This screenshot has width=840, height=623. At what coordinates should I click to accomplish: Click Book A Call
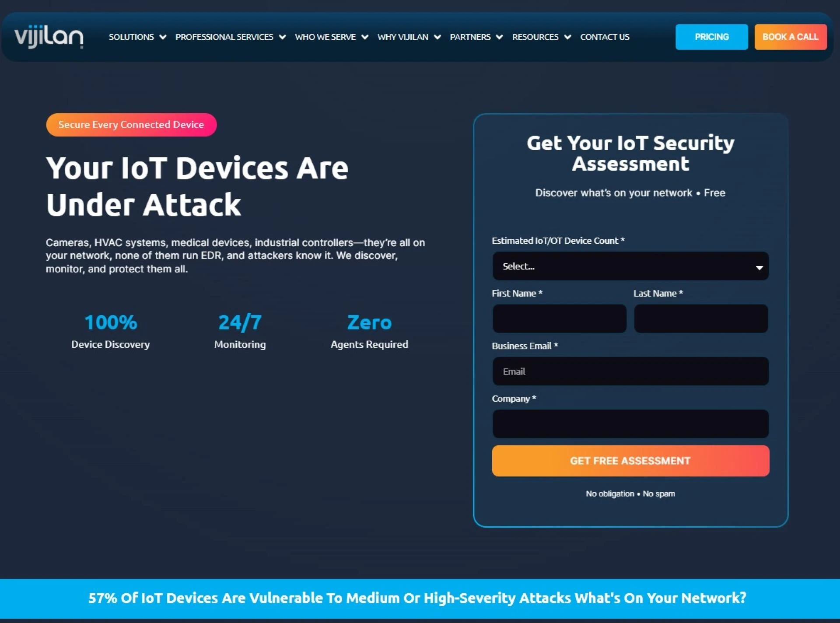[x=790, y=37]
